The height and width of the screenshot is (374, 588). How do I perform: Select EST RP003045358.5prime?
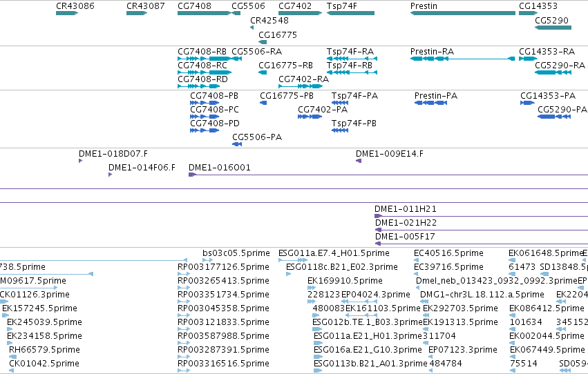(184, 315)
